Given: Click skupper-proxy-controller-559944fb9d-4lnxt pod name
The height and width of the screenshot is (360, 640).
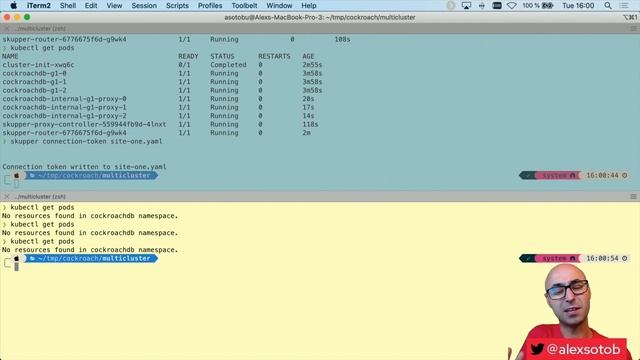Looking at the screenshot, I should [x=84, y=124].
